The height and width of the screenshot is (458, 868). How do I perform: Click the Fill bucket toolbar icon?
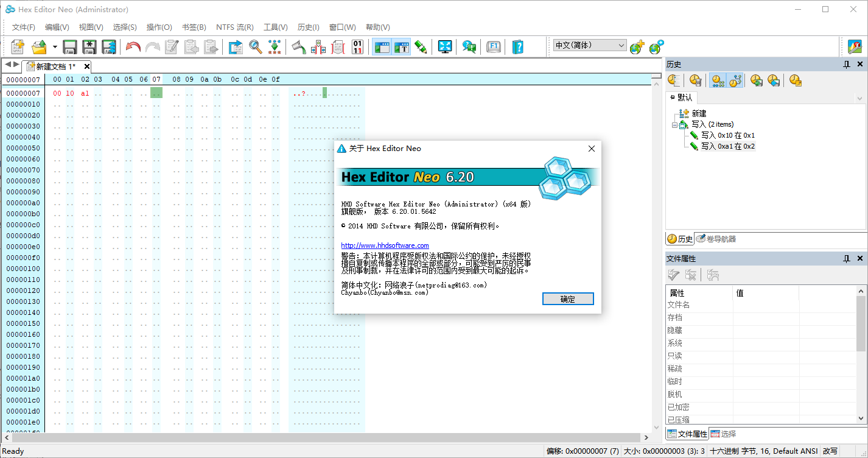pos(298,47)
